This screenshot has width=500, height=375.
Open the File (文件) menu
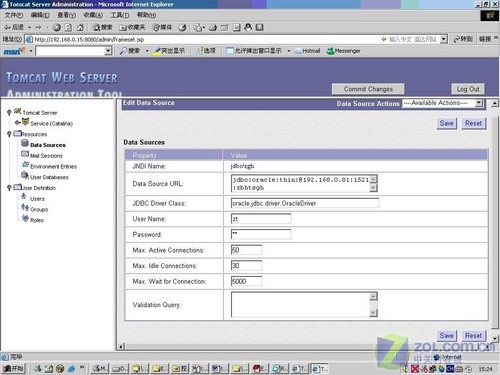pos(14,15)
